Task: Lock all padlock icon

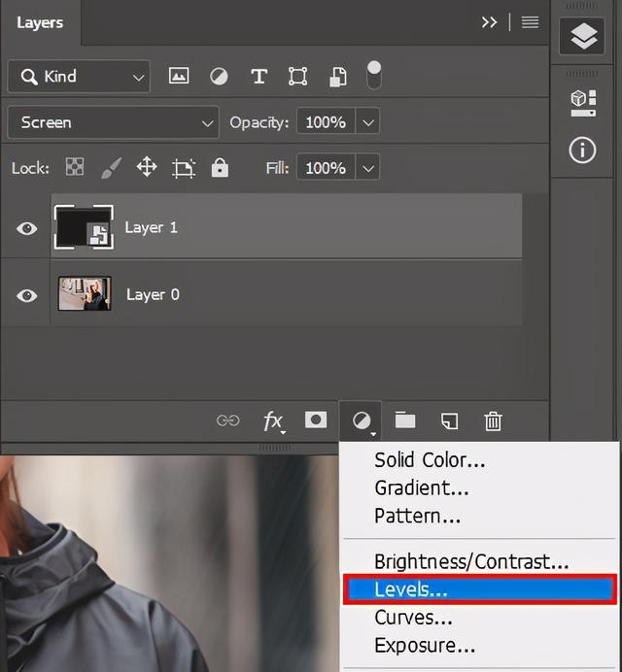Action: [220, 167]
